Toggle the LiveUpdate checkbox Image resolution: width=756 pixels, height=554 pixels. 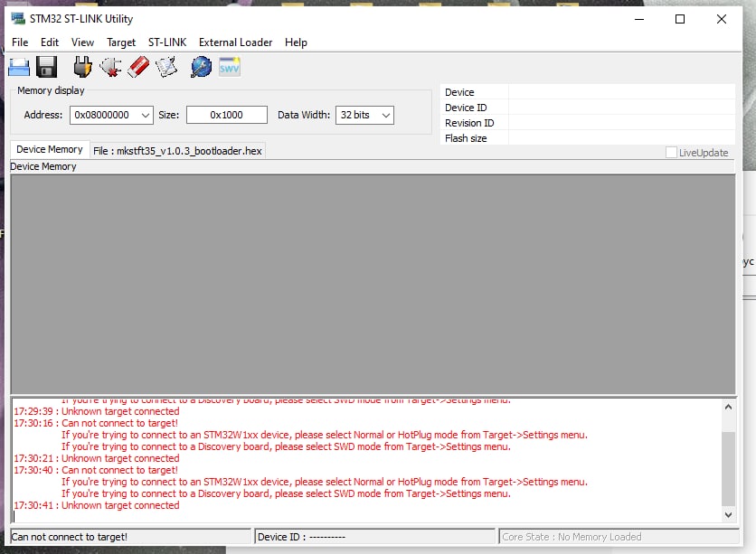click(x=671, y=152)
